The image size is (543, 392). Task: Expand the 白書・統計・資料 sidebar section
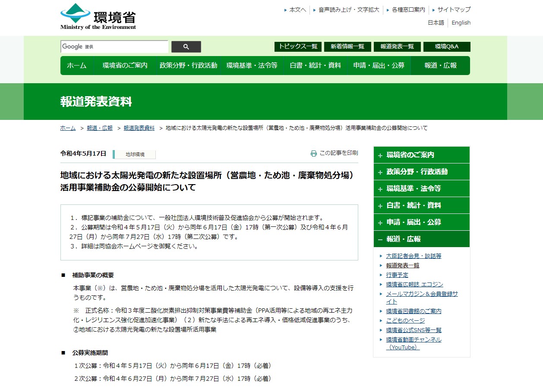click(x=421, y=205)
